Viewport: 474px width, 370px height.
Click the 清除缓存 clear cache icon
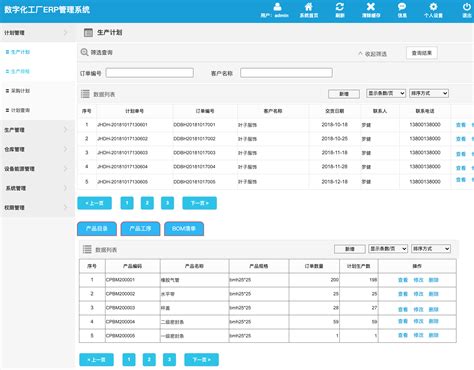pyautogui.click(x=371, y=7)
